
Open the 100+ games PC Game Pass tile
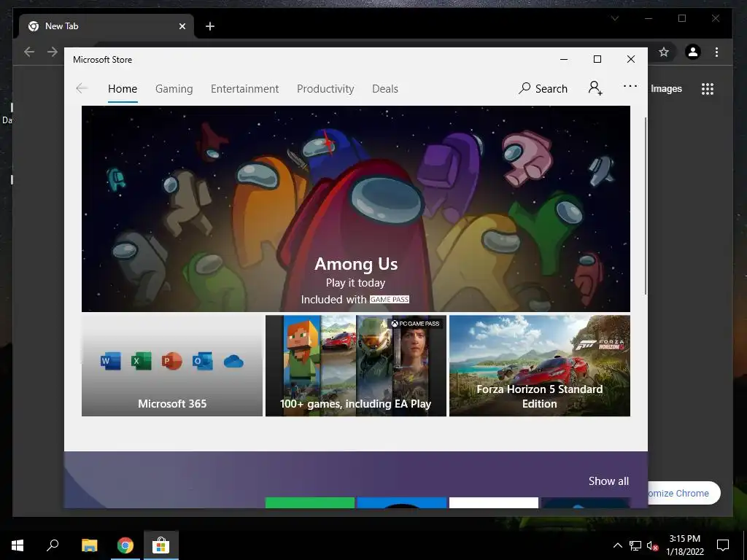[356, 366]
